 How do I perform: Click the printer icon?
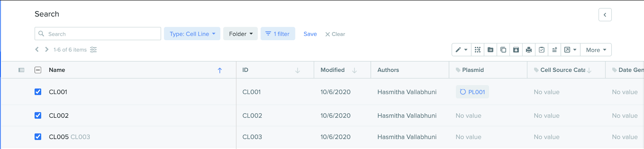pyautogui.click(x=529, y=50)
